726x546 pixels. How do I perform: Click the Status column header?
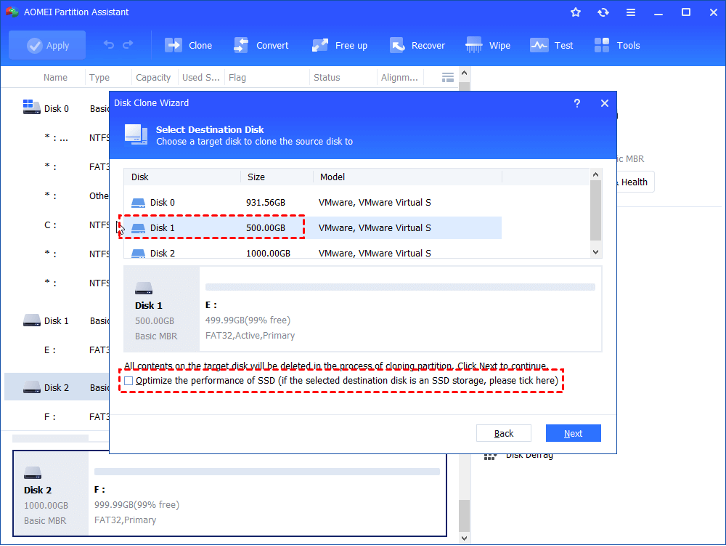click(x=327, y=78)
